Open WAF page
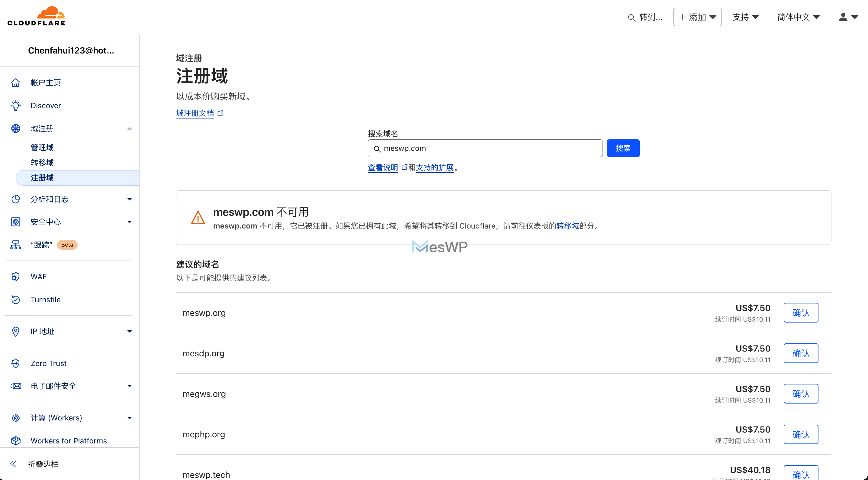This screenshot has width=868, height=480. coord(38,277)
